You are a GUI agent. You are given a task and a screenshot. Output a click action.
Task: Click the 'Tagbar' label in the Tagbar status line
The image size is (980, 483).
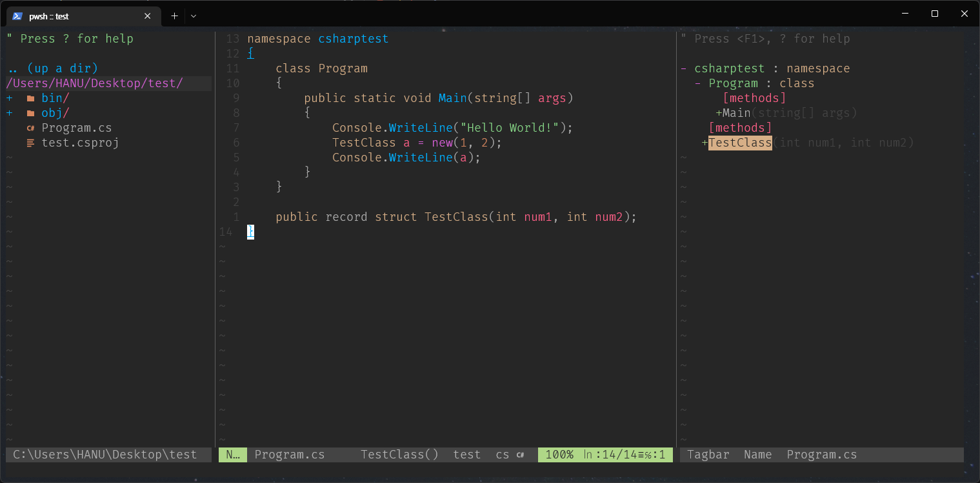[708, 455]
